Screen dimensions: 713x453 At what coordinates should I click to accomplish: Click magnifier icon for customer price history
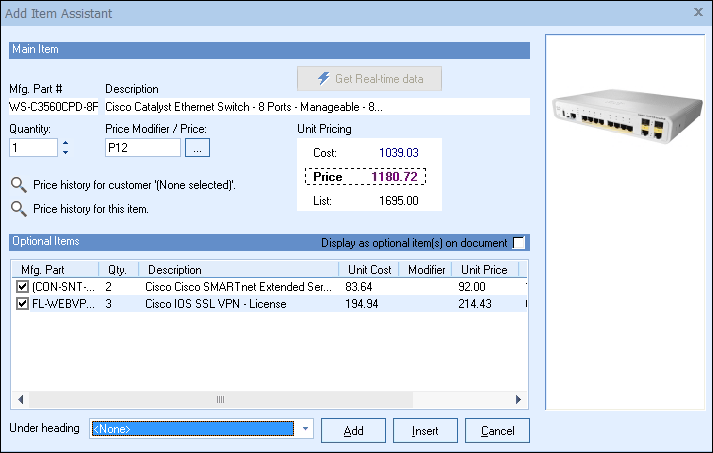click(x=18, y=185)
